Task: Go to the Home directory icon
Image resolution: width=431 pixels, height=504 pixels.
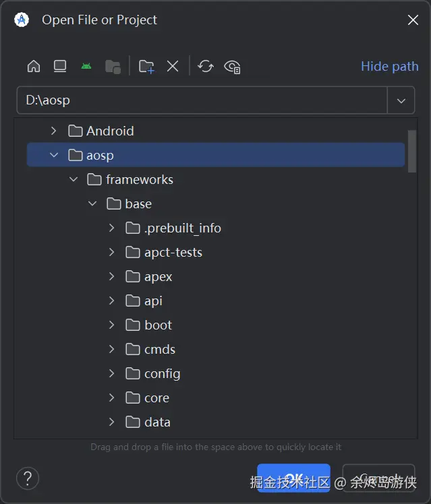Action: click(34, 66)
